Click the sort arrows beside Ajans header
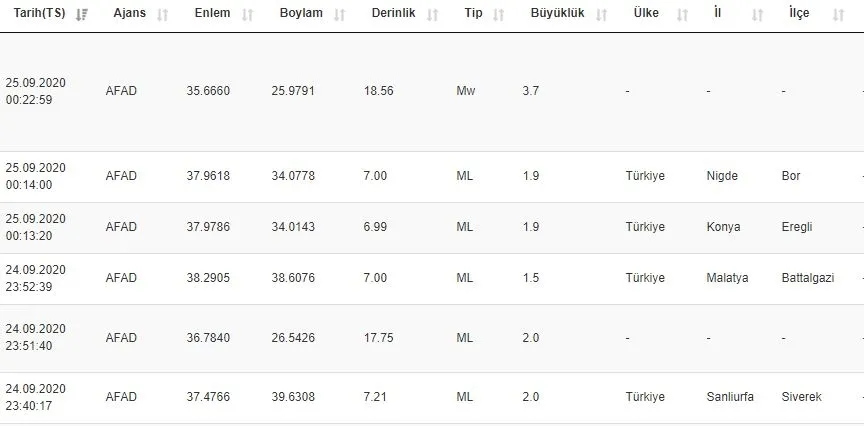The width and height of the screenshot is (864, 426). pyautogui.click(x=163, y=15)
